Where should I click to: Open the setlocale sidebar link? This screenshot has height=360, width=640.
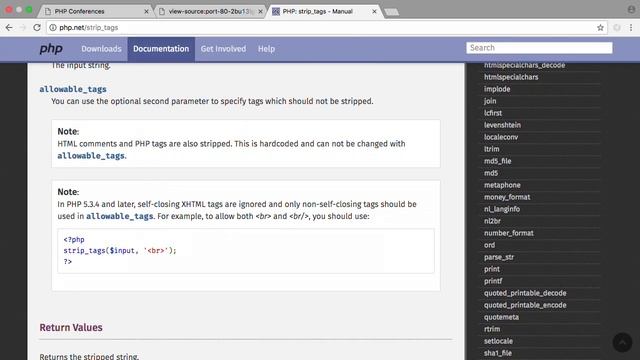(498, 341)
